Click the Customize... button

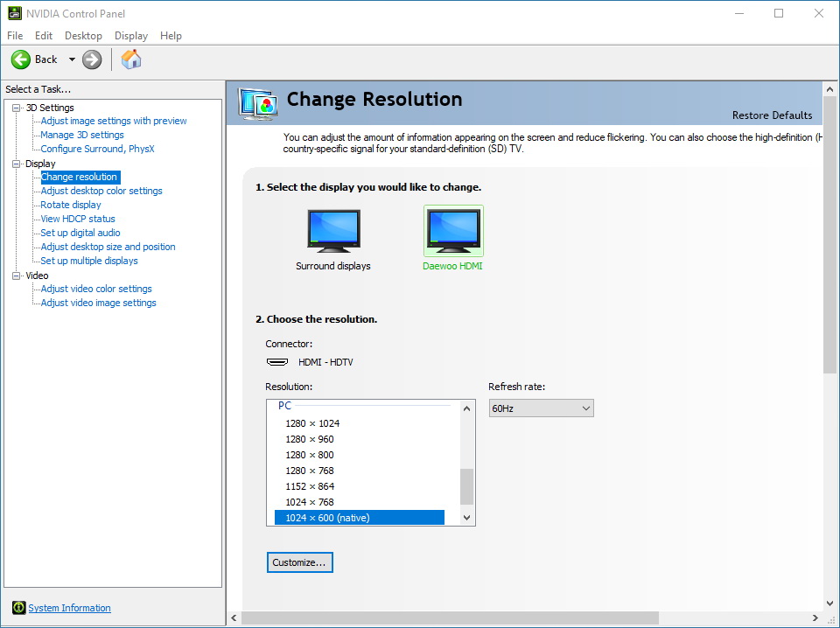tap(299, 562)
